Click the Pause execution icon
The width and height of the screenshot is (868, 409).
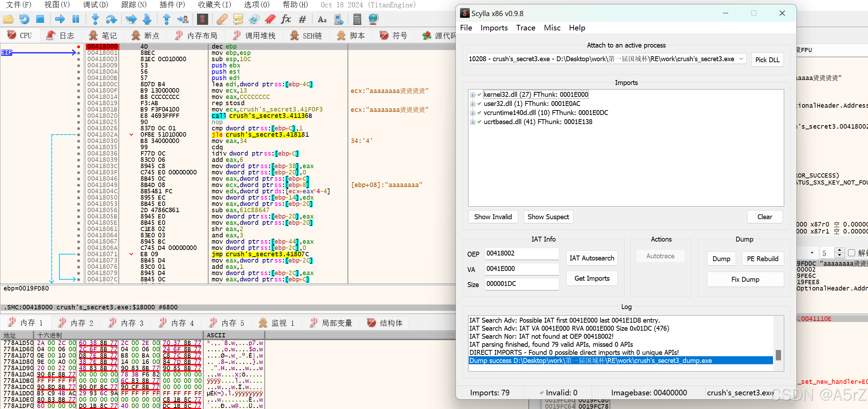pyautogui.click(x=76, y=19)
